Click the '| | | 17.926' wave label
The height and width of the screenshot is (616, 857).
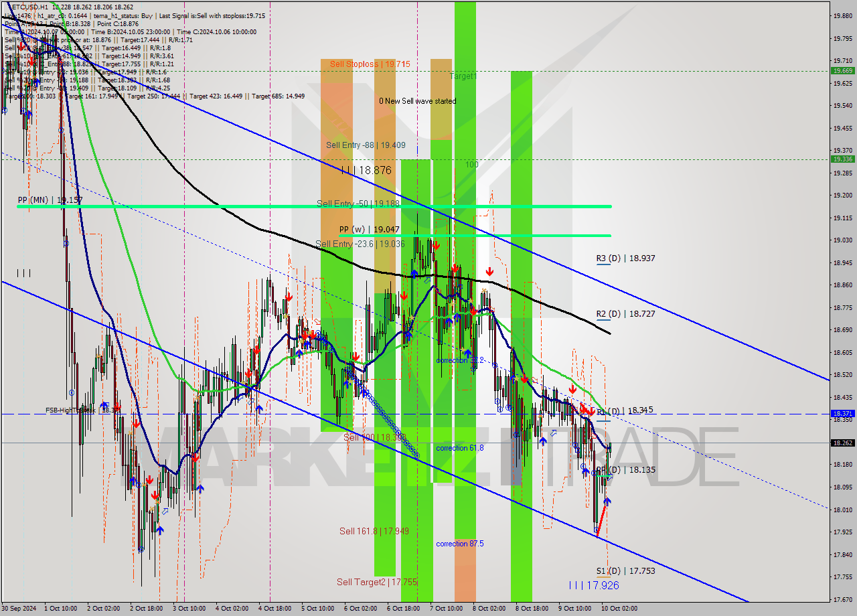(593, 585)
